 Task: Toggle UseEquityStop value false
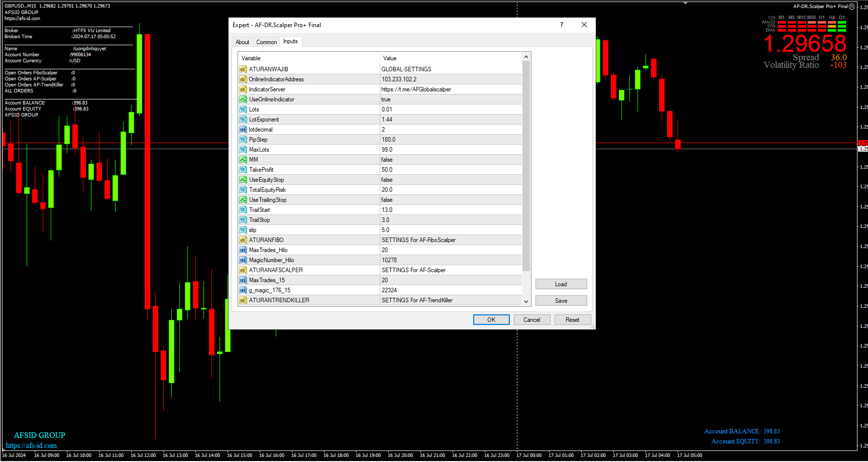[x=451, y=180]
